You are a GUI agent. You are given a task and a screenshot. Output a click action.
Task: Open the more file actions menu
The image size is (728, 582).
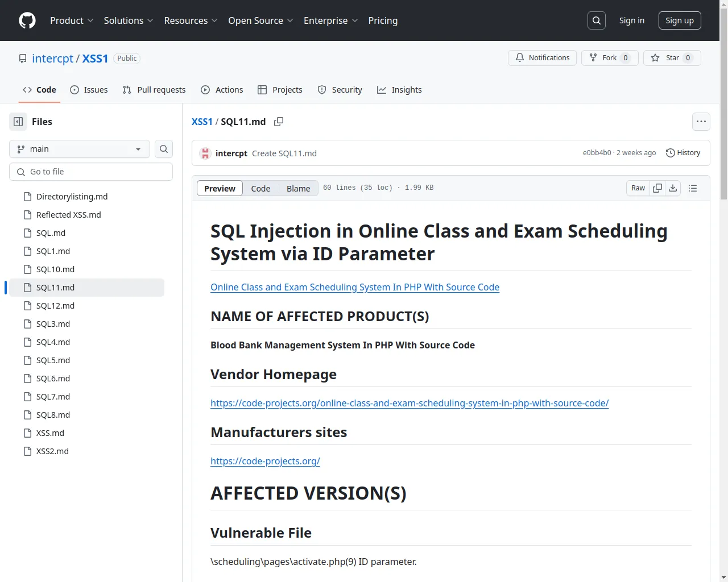(x=701, y=122)
